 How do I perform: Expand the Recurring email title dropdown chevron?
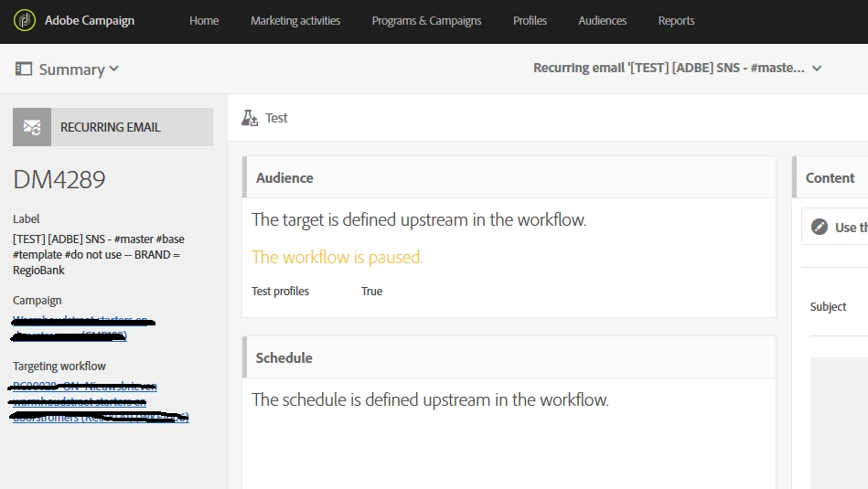[817, 69]
